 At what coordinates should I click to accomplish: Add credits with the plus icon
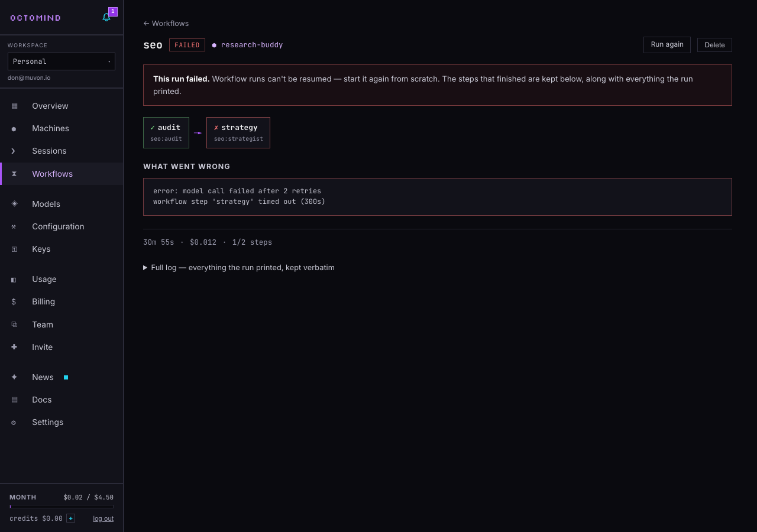[71, 518]
